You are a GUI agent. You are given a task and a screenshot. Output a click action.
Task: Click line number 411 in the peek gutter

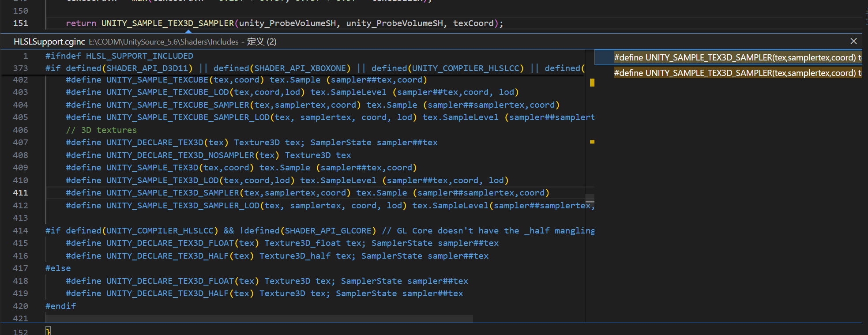point(20,193)
